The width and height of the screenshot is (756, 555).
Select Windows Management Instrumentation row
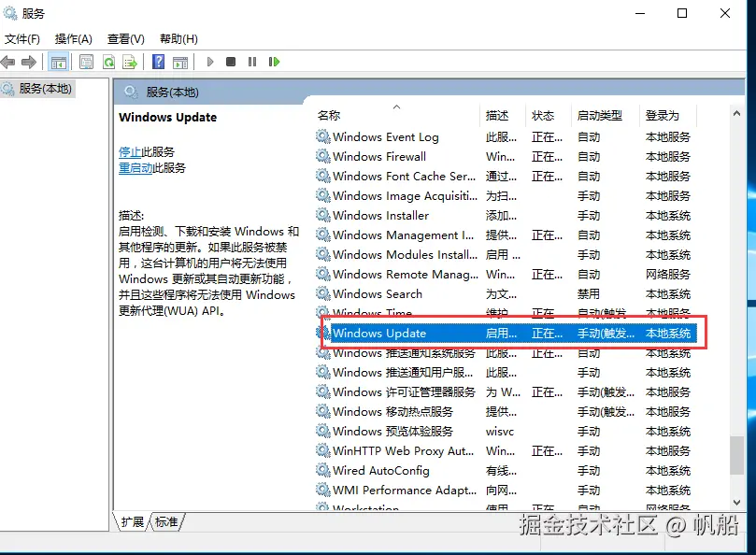(x=506, y=235)
